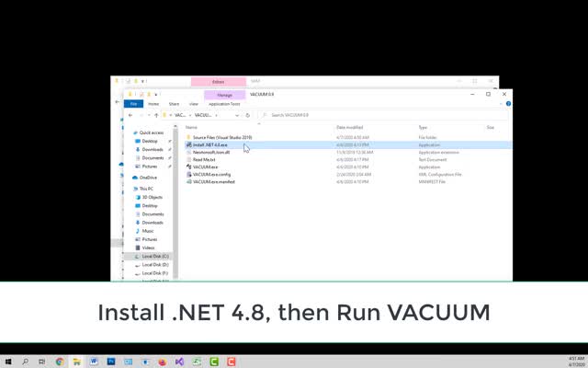The height and width of the screenshot is (368, 588).
Task: Open the red Camtasia recorder taskbar icon
Action: (x=231, y=362)
